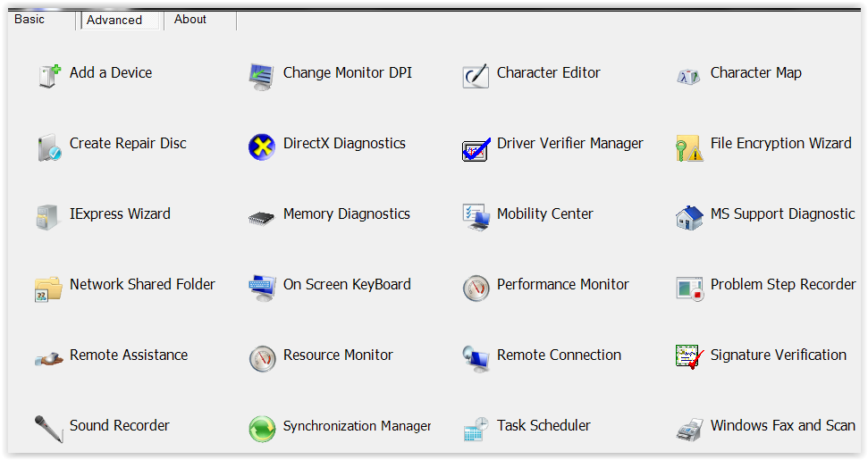The image size is (868, 460).
Task: Open the Remote Assistance text link
Action: tap(129, 355)
